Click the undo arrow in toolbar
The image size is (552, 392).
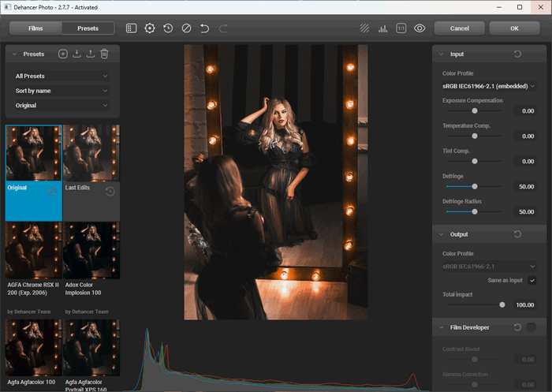click(x=204, y=28)
